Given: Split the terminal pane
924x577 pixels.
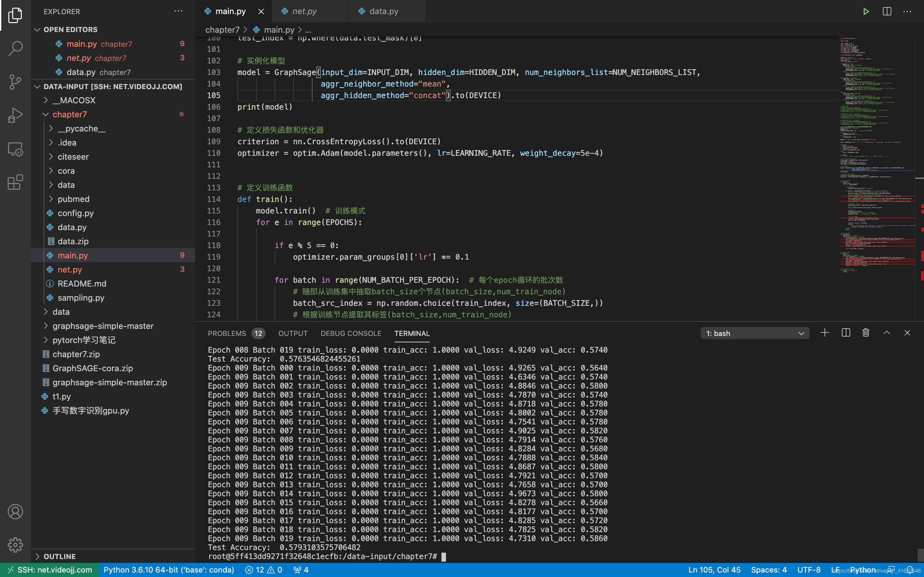Looking at the screenshot, I should tap(845, 333).
